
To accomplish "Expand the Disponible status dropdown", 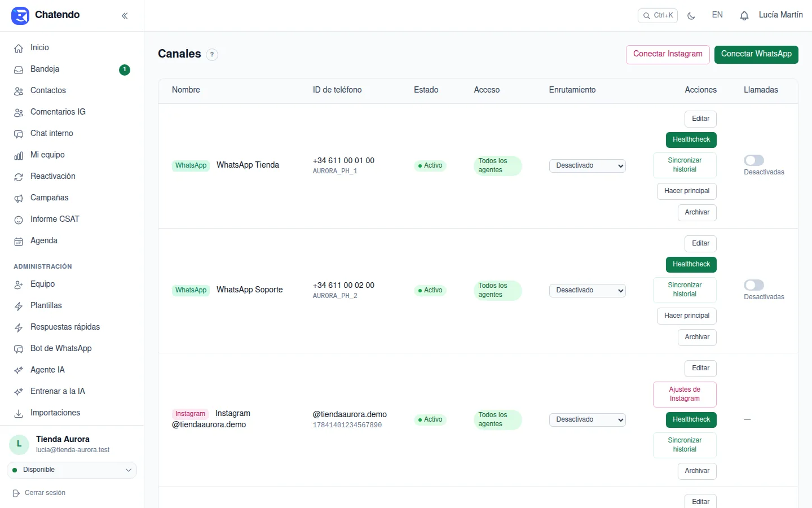I will [x=72, y=470].
